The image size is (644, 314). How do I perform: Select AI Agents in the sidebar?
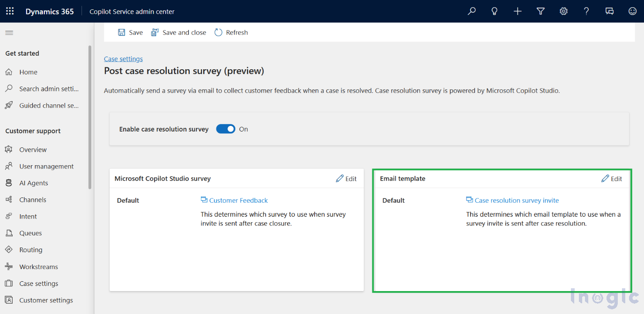[33, 183]
